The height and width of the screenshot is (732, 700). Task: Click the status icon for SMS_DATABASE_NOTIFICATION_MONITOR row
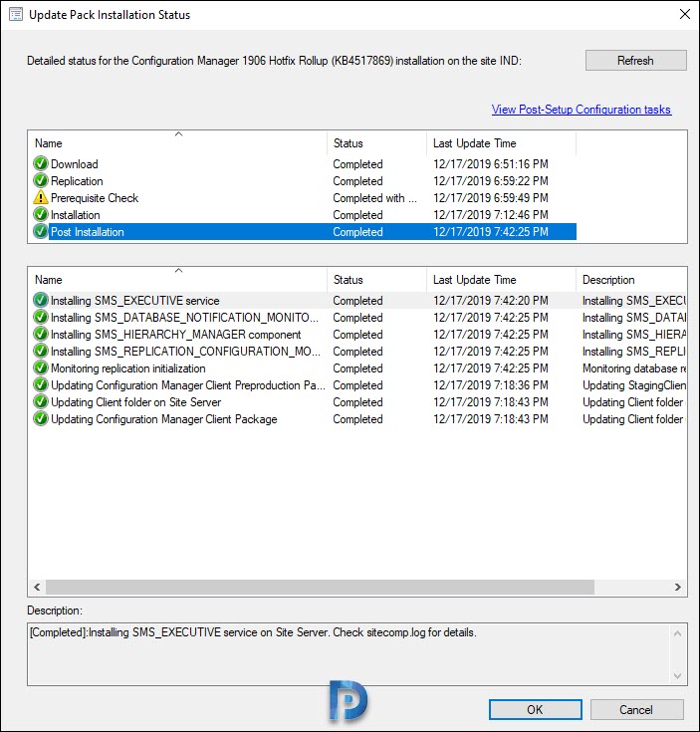click(41, 318)
